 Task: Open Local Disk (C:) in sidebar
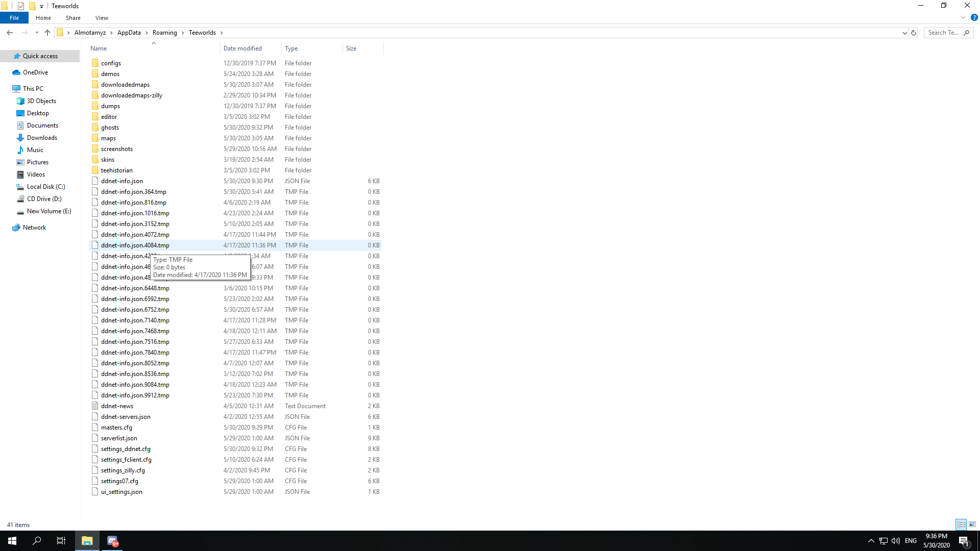point(46,187)
